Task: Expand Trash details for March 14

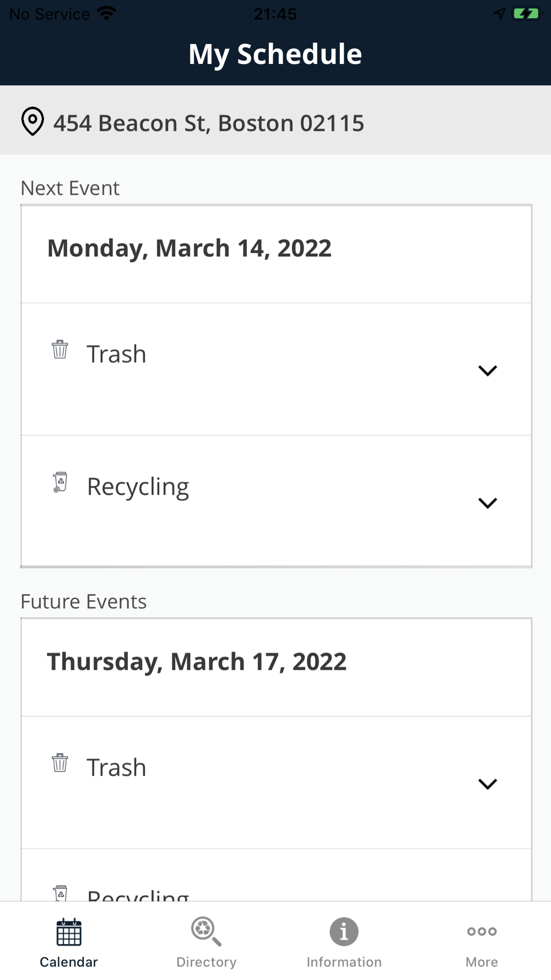Action: coord(488,370)
